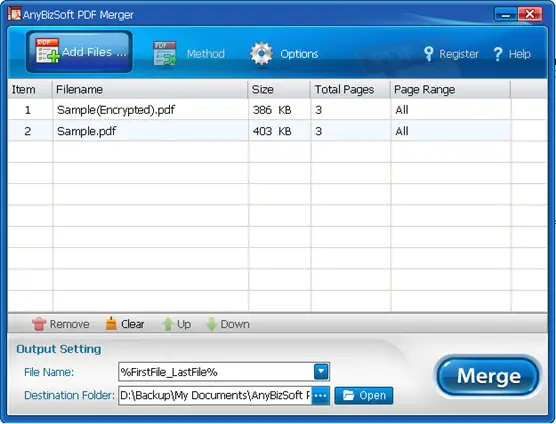Click the Page Range column header
The width and height of the screenshot is (556, 424).
[x=451, y=89]
